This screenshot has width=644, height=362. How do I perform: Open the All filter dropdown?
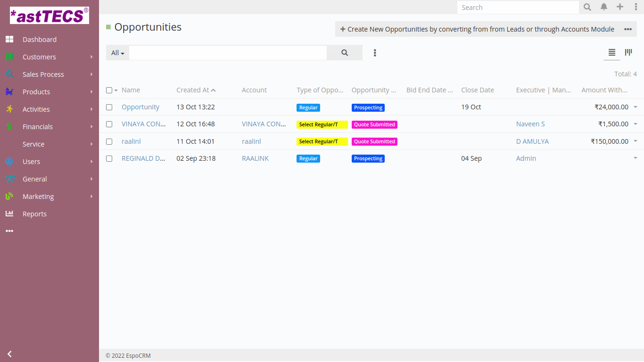coord(117,53)
